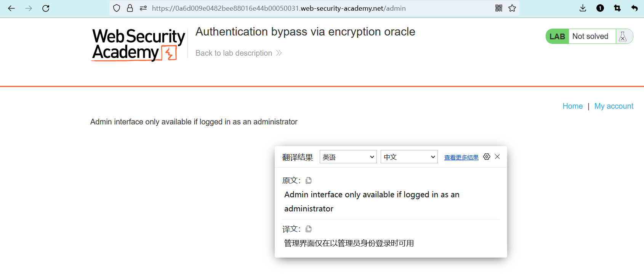Expand the target language dropdown 中文

pos(409,157)
